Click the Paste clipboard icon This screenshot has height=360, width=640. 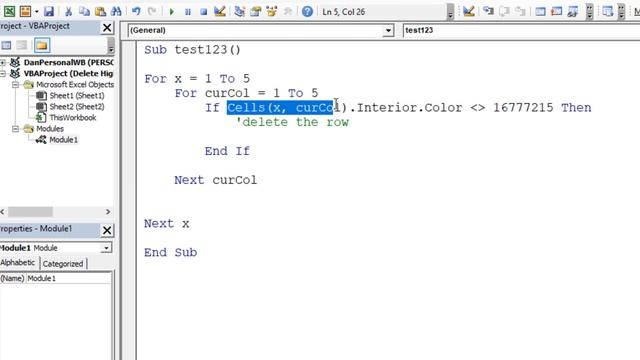point(100,11)
